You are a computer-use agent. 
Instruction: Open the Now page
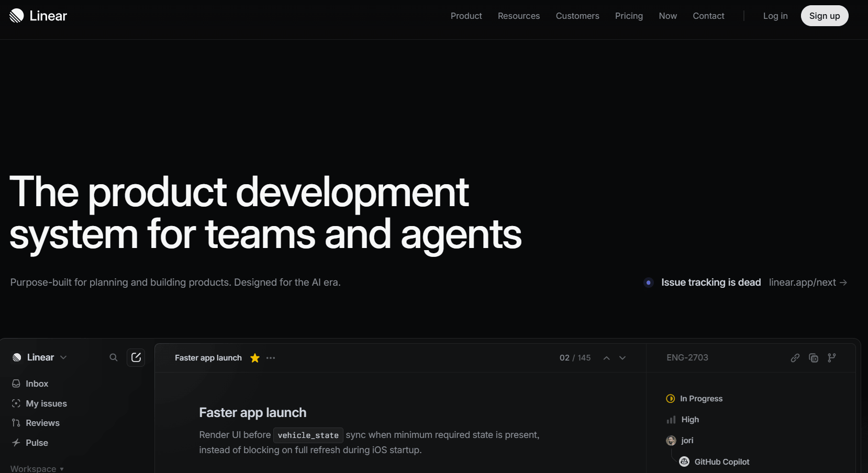668,16
